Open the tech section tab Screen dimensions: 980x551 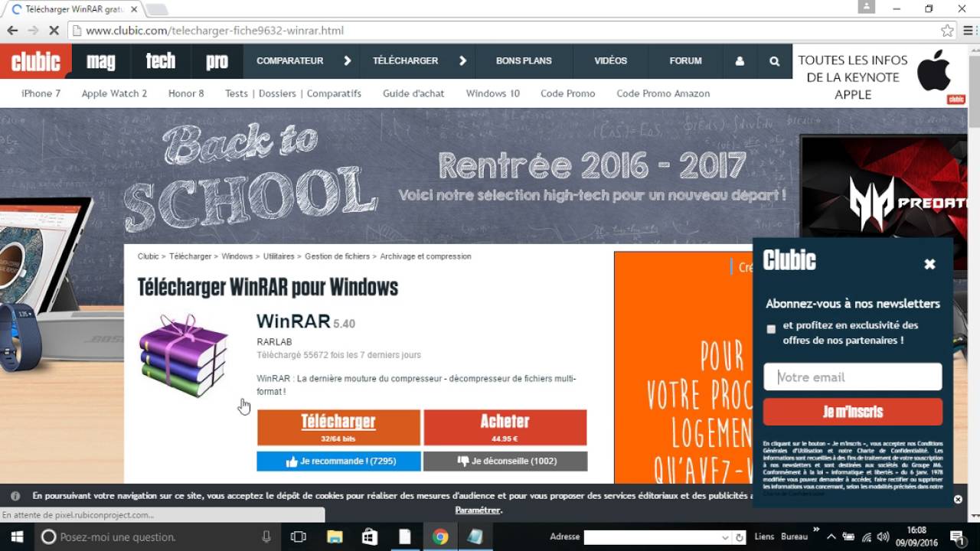tap(161, 61)
